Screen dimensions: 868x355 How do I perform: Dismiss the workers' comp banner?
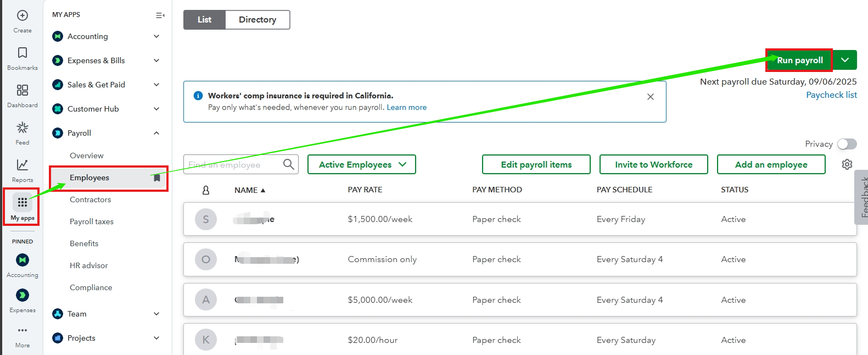[651, 97]
